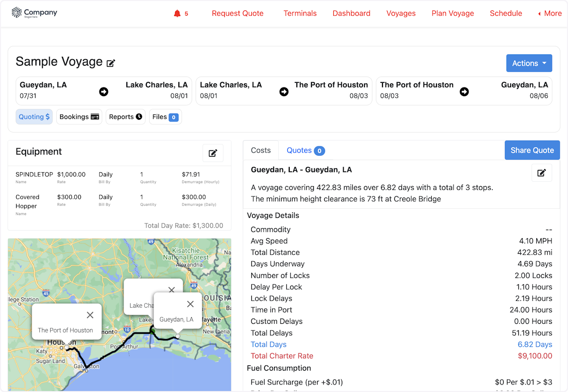Edit the Gueydan, LA - Gueydan, LA costs
Screen dimensions: 568x392
tap(541, 173)
